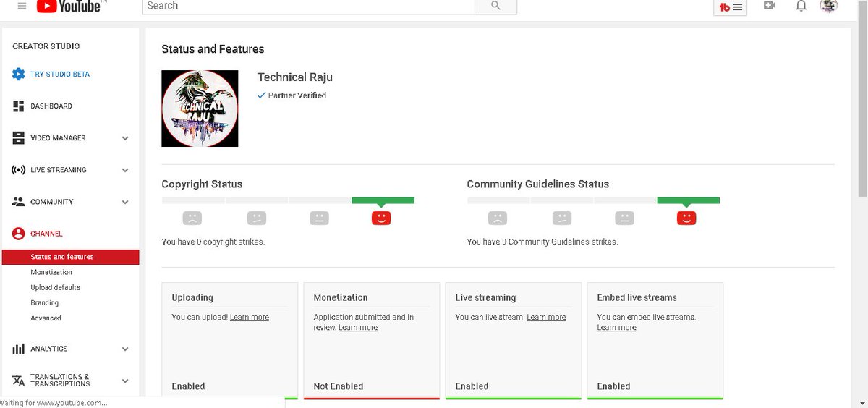Click the 'Creator Studio' sidebar heading
The image size is (868, 408).
(x=46, y=46)
